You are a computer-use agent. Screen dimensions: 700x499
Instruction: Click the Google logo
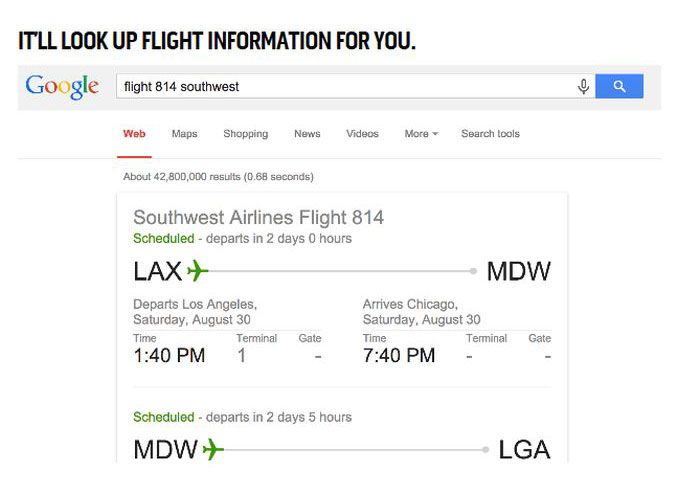(x=62, y=86)
